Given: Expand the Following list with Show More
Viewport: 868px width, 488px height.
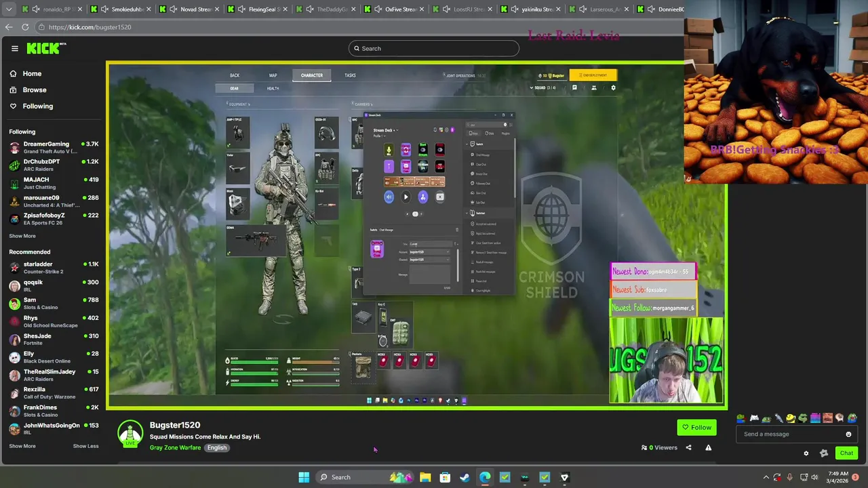Looking at the screenshot, I should pyautogui.click(x=22, y=236).
